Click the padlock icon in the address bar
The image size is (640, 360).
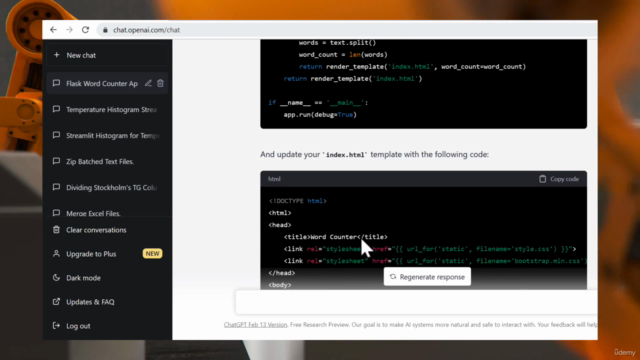tap(105, 30)
